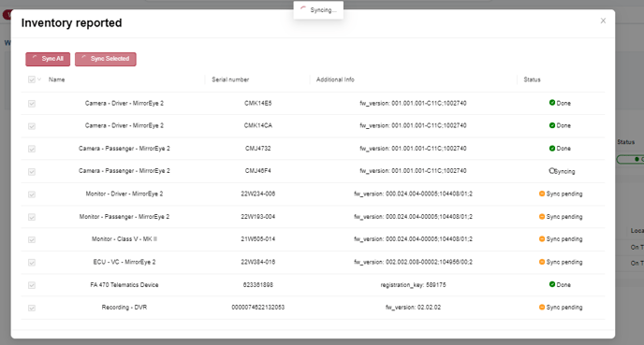Click Sync pending icon for Recording - DVR
The image size is (644, 345).
(x=542, y=307)
